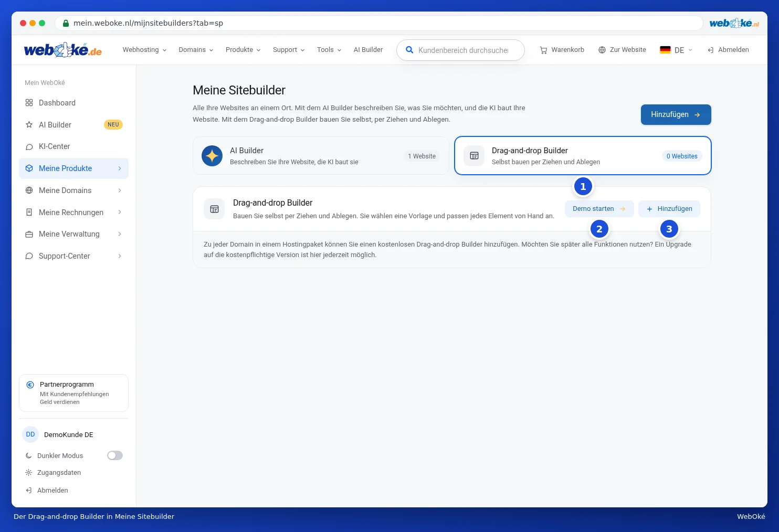Viewport: 779px width, 532px height.
Task: Click the Warenkorb cart icon
Action: (543, 50)
